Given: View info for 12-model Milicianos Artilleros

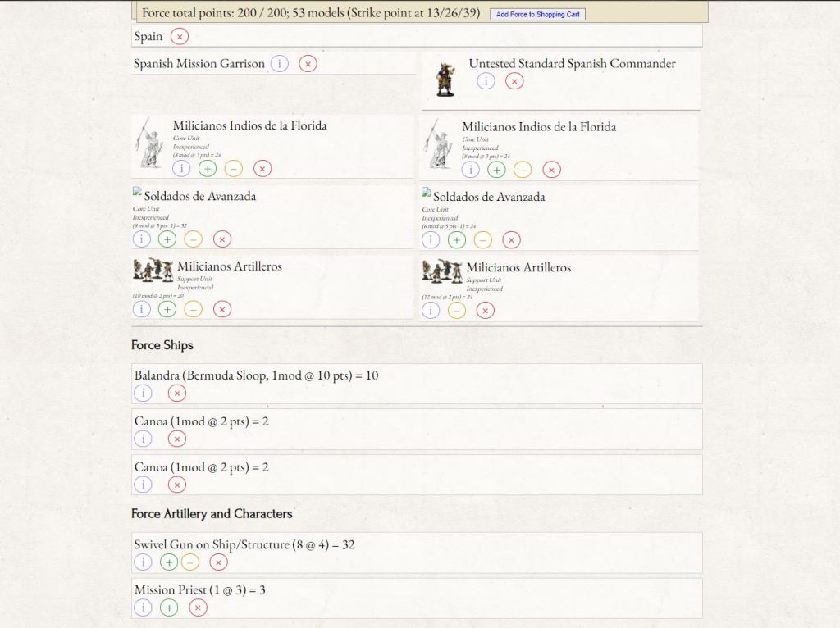Looking at the screenshot, I should tap(431, 310).
